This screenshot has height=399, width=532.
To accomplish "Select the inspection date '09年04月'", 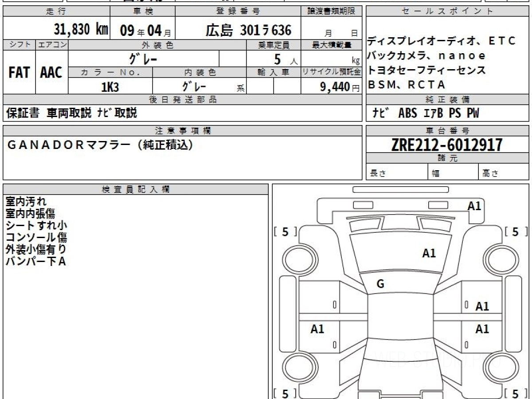I will [x=145, y=30].
